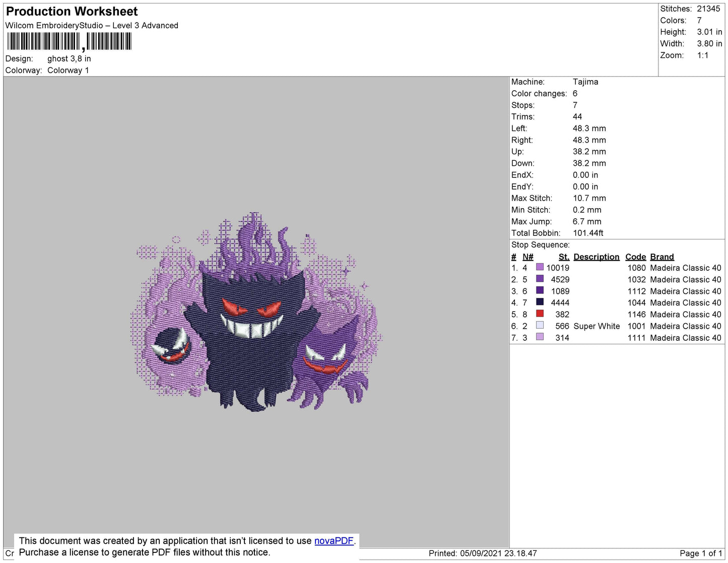Click the EndX value '0.00 in'
Screen dimensions: 728x563
(585, 175)
